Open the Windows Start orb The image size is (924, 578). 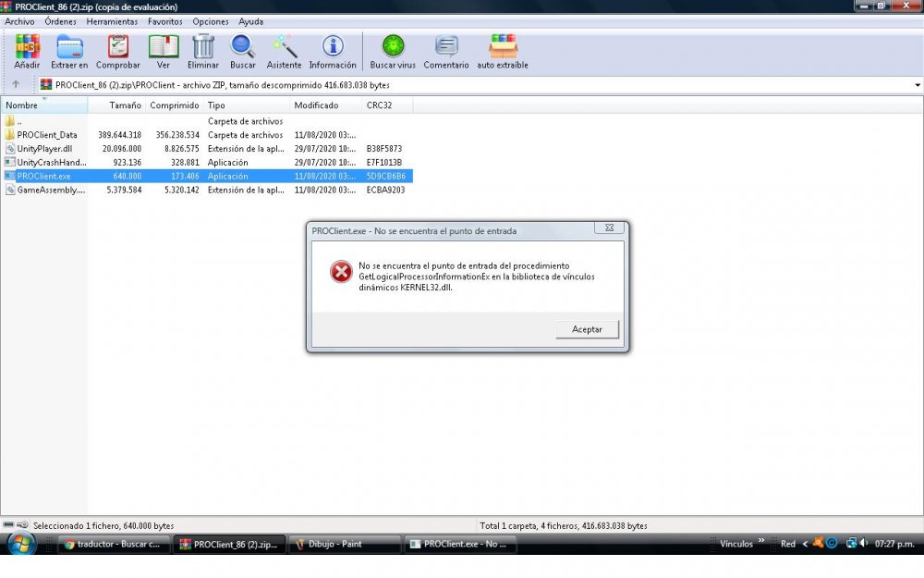pyautogui.click(x=21, y=543)
